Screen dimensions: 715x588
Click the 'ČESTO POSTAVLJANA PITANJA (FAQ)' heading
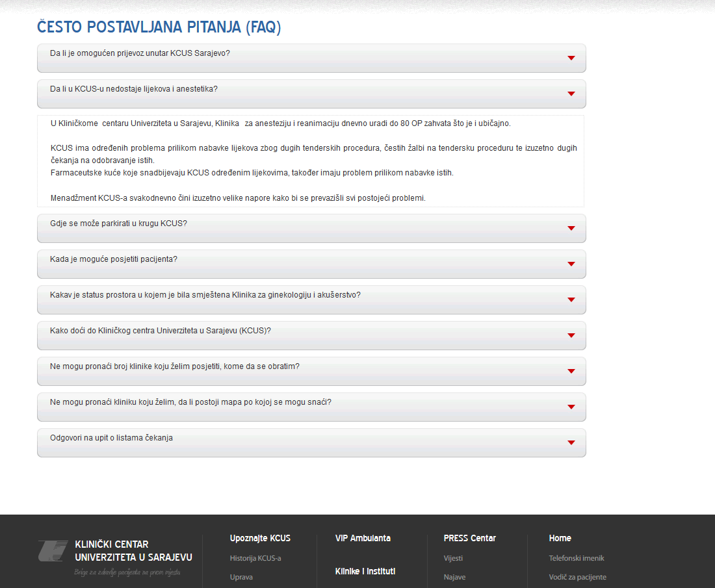pos(159,27)
